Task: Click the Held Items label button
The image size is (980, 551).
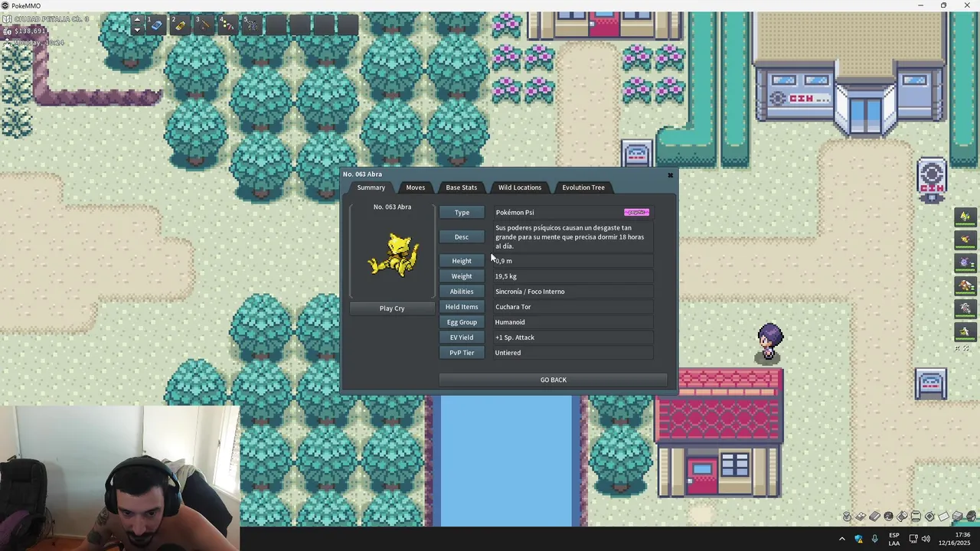Action: pos(462,307)
